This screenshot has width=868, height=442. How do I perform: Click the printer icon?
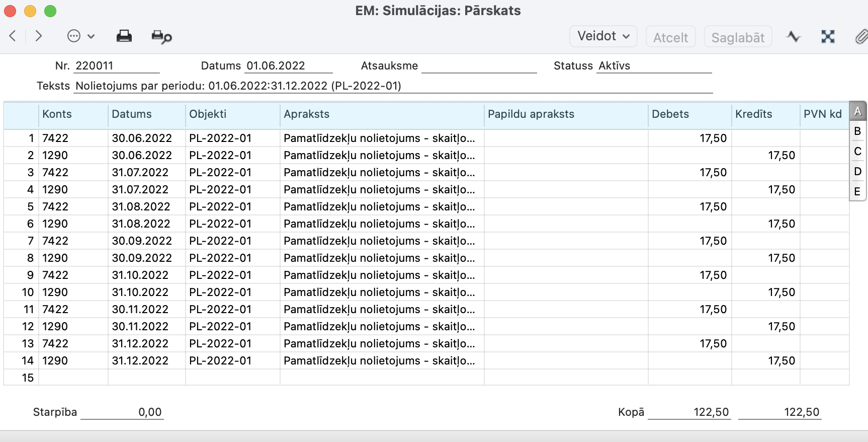coord(124,36)
